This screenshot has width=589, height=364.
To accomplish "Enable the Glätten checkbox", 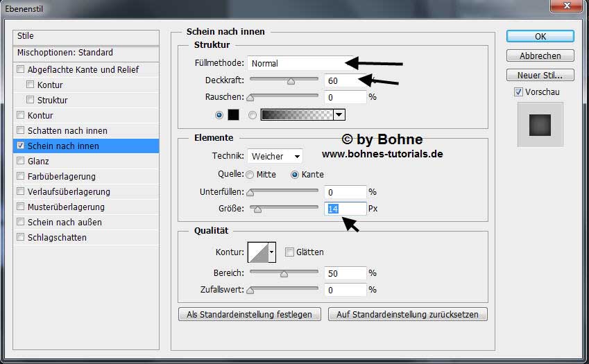I will pos(290,252).
